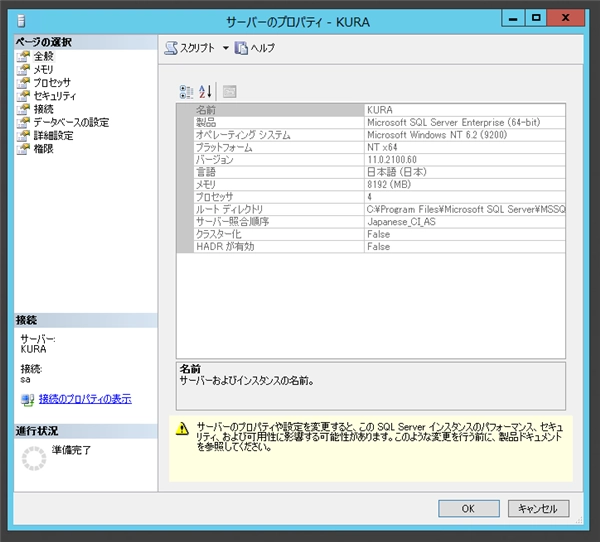Minimize the サーバーのプロパティ window
Image resolution: width=600 pixels, height=542 pixels.
coord(513,18)
